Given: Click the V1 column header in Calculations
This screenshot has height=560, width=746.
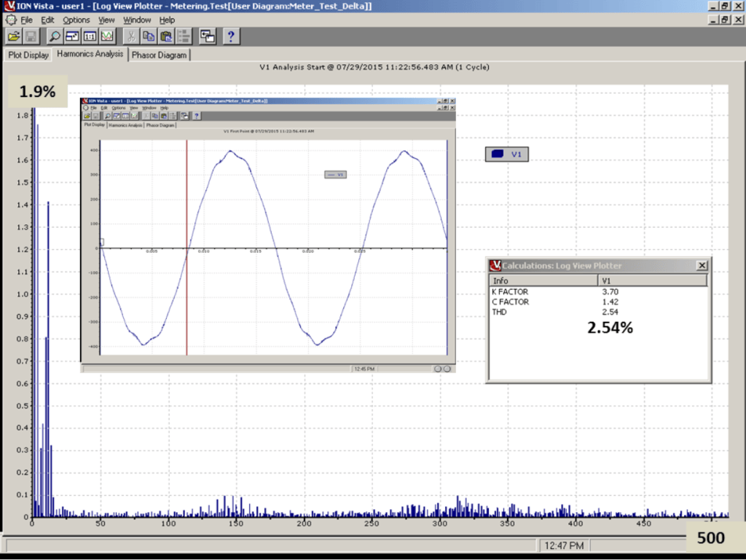Looking at the screenshot, I should tap(652, 280).
